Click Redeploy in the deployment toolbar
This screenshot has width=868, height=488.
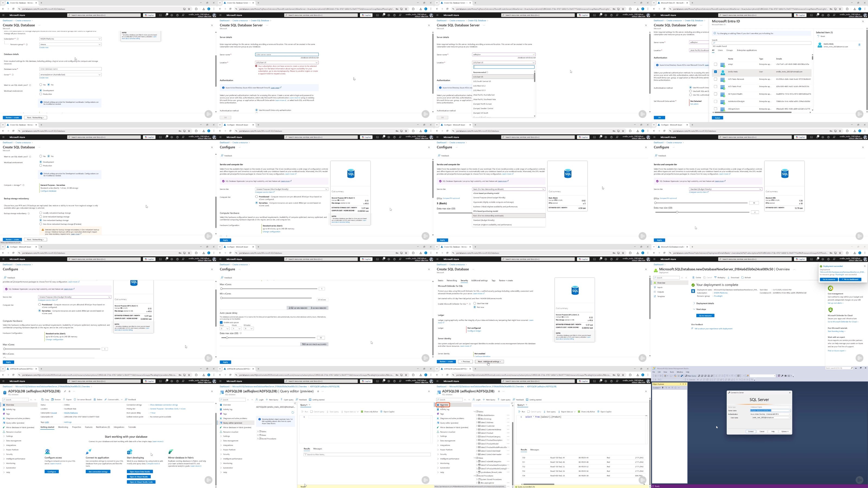(720, 278)
